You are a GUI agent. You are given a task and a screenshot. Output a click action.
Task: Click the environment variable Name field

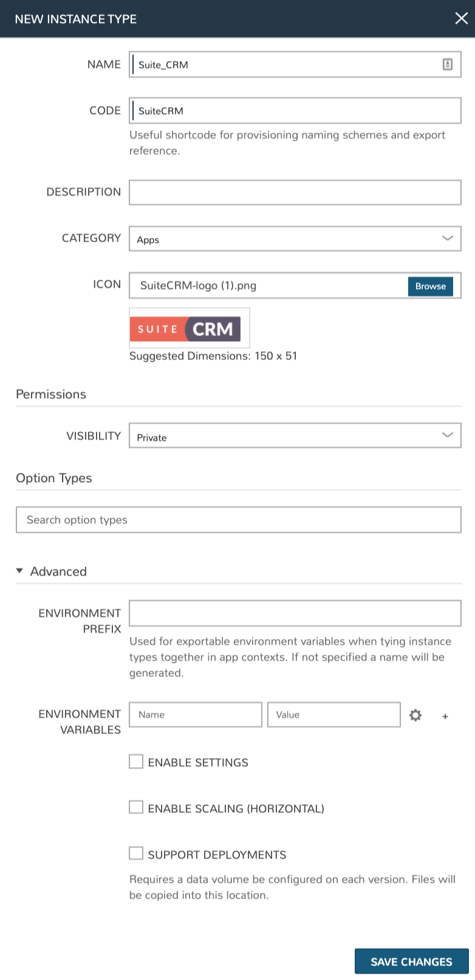[x=195, y=715]
